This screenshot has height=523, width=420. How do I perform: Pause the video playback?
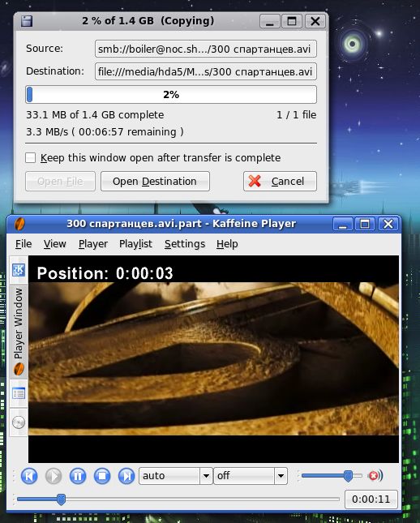tap(78, 476)
